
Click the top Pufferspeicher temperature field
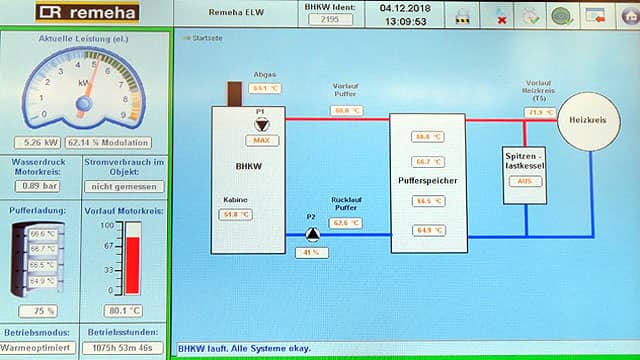point(428,137)
